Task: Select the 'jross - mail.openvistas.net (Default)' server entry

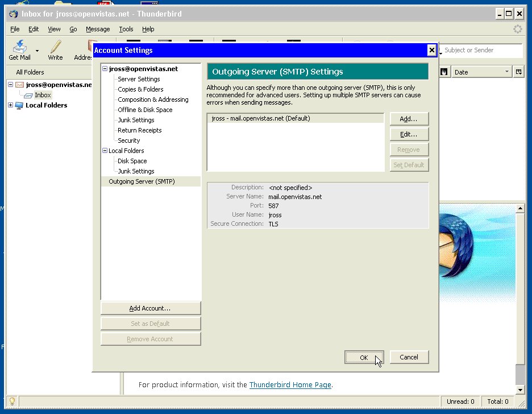Action: [296, 118]
